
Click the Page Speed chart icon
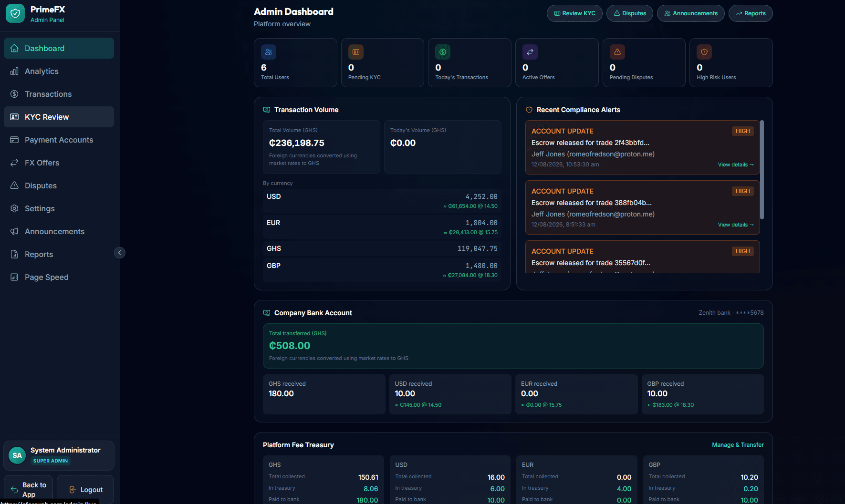[14, 277]
